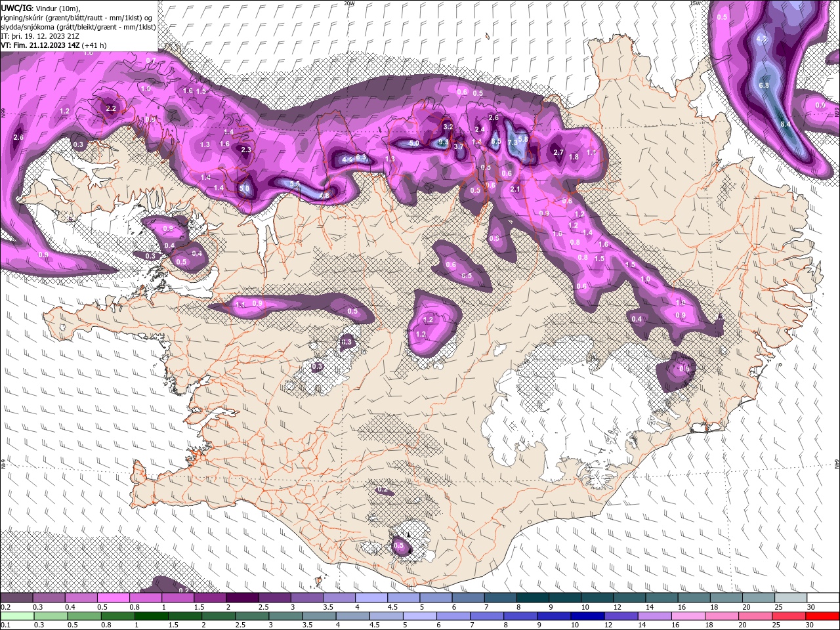Click the 4.2 precipitation value
The width and height of the screenshot is (840, 630).
[x=762, y=39]
